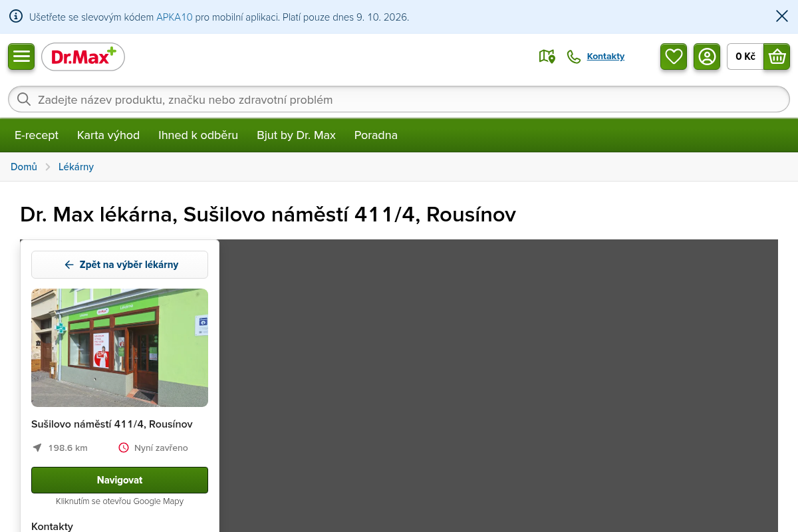Click the Kontakty link in the header

[x=606, y=57]
